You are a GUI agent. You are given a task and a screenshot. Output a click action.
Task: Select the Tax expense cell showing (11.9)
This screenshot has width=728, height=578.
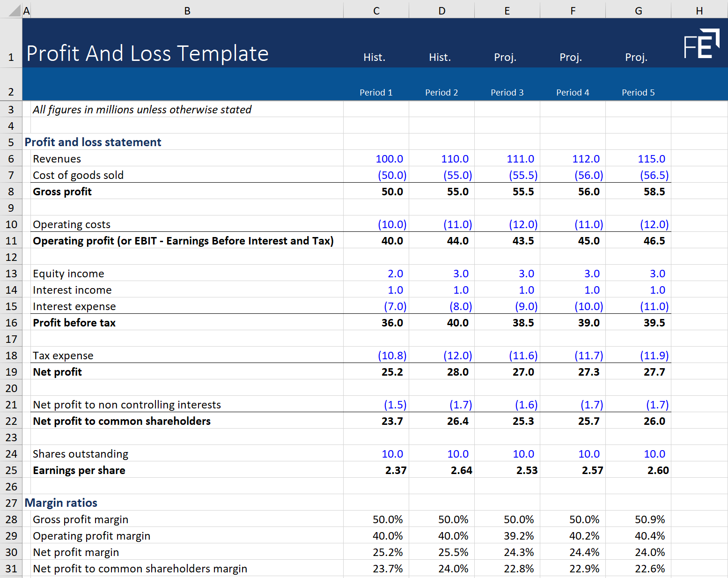click(x=654, y=355)
